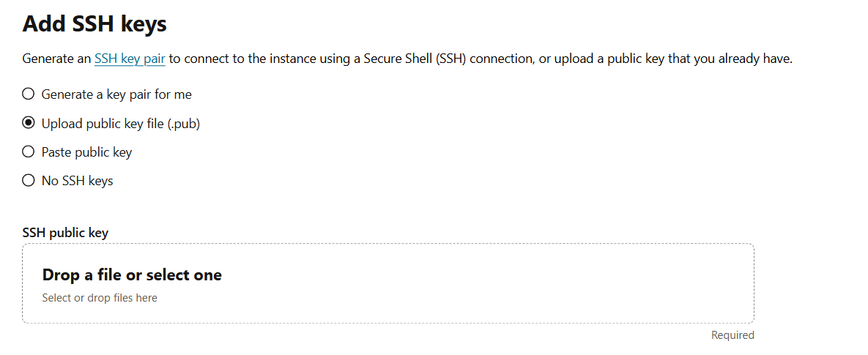Image resolution: width=868 pixels, height=355 pixels.
Task: Select the "Generate a key pair for me" radio button
Action: click(x=29, y=94)
